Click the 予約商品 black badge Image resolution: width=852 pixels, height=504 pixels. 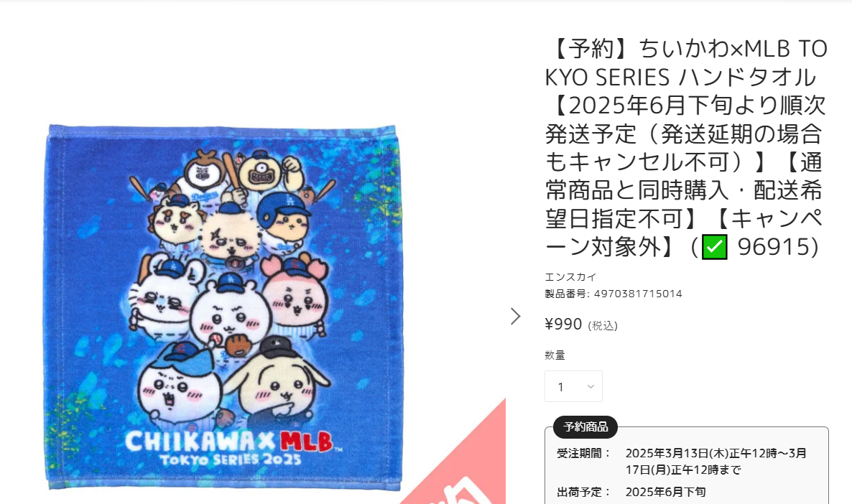pyautogui.click(x=585, y=427)
